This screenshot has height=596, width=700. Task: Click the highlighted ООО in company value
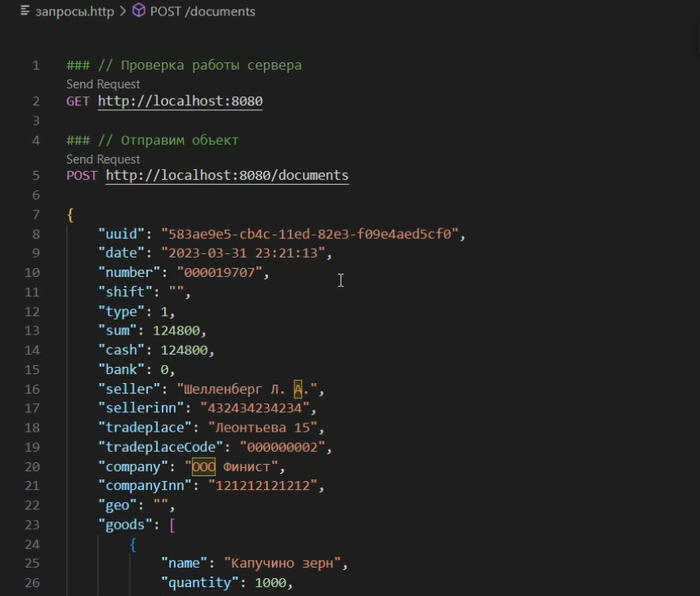204,467
